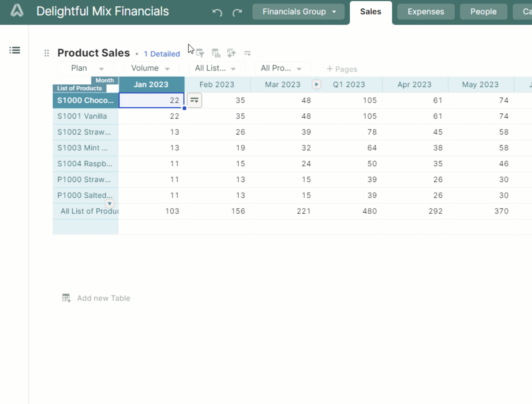Select the P1000 Straw... row header
Image resolution: width=532 pixels, height=404 pixels.
tap(86, 179)
